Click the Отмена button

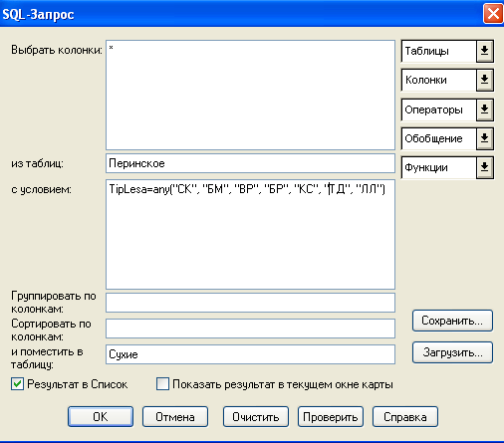(x=175, y=417)
